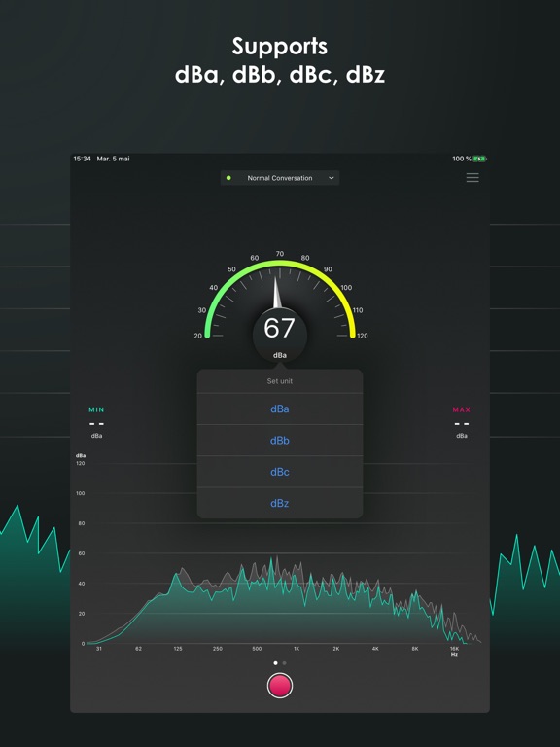Start recording with the red record button

click(280, 686)
